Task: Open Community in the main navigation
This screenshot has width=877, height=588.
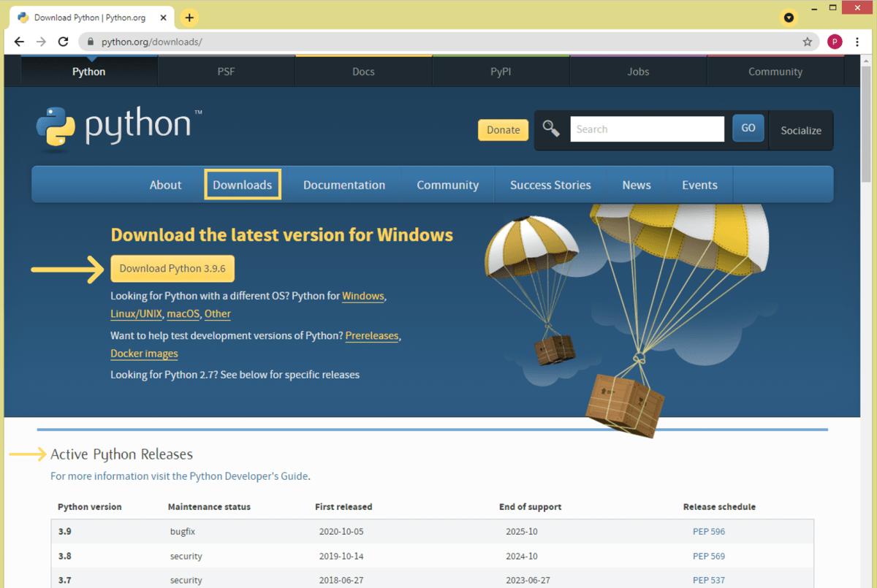Action: pyautogui.click(x=447, y=185)
